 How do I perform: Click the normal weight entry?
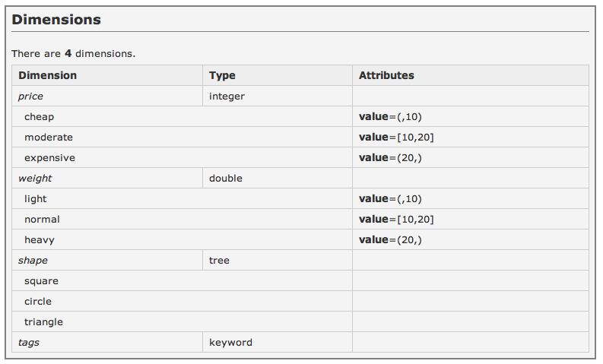coord(42,220)
